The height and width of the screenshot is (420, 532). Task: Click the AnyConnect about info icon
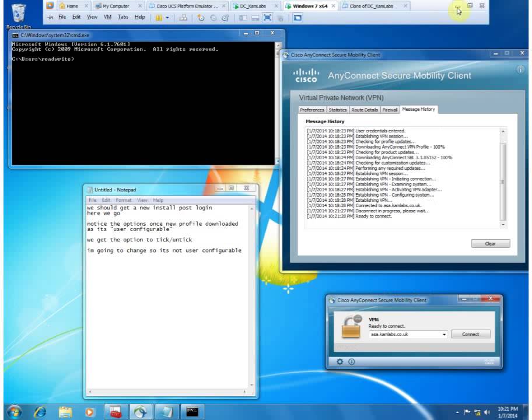coord(352,362)
